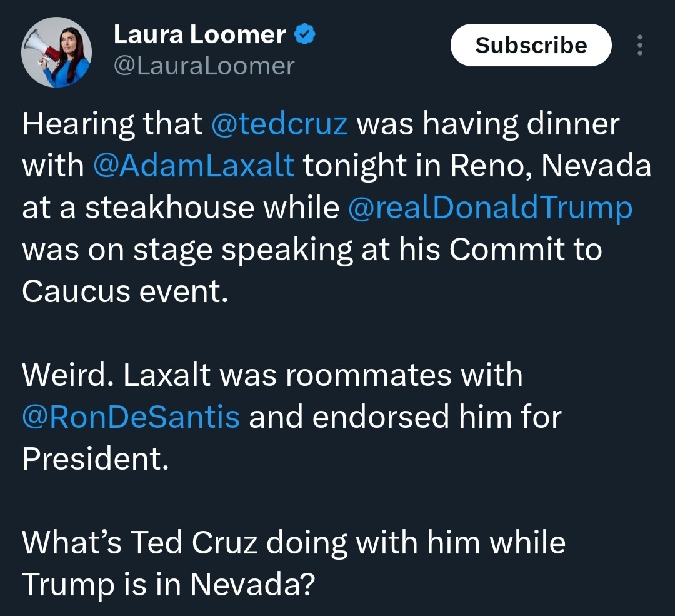Viewport: 675px width, 616px height.
Task: Open the @tedcruz mention
Action: [279, 124]
